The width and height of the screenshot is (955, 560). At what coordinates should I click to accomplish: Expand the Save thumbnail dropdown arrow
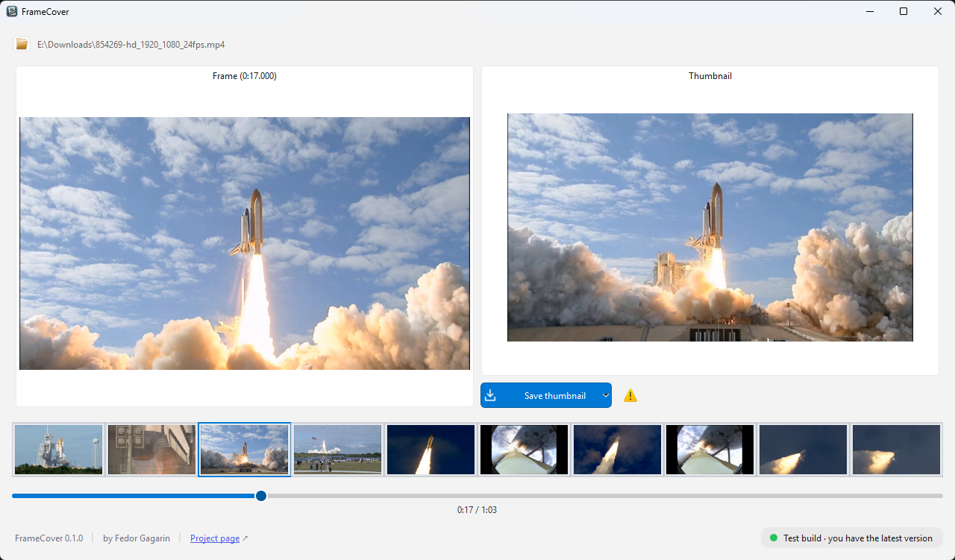point(606,395)
